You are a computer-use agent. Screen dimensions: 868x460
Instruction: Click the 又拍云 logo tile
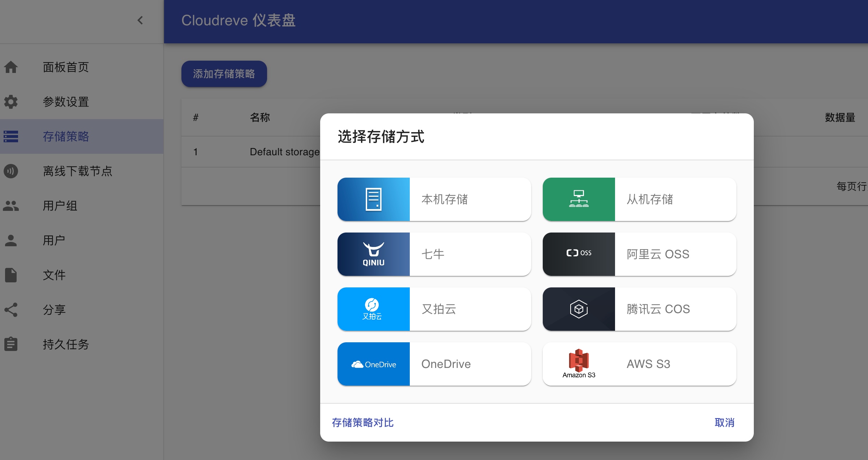374,309
